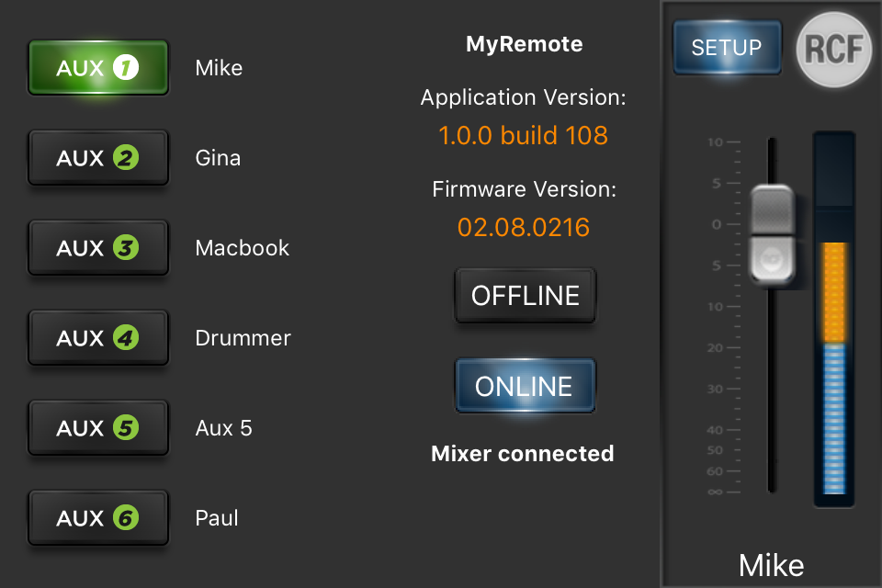Click the Mike channel name label
Image resolution: width=882 pixels, height=588 pixels.
[771, 565]
